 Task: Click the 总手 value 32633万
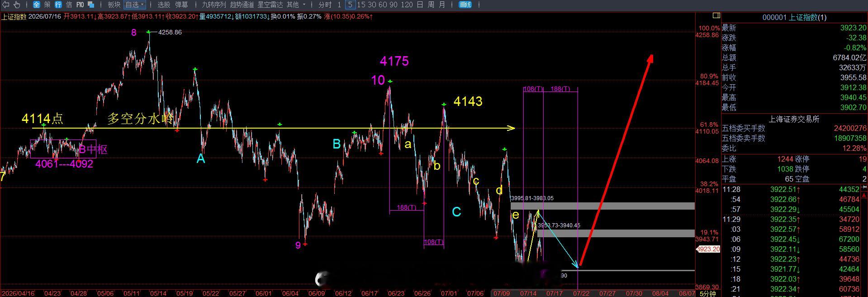[853, 68]
